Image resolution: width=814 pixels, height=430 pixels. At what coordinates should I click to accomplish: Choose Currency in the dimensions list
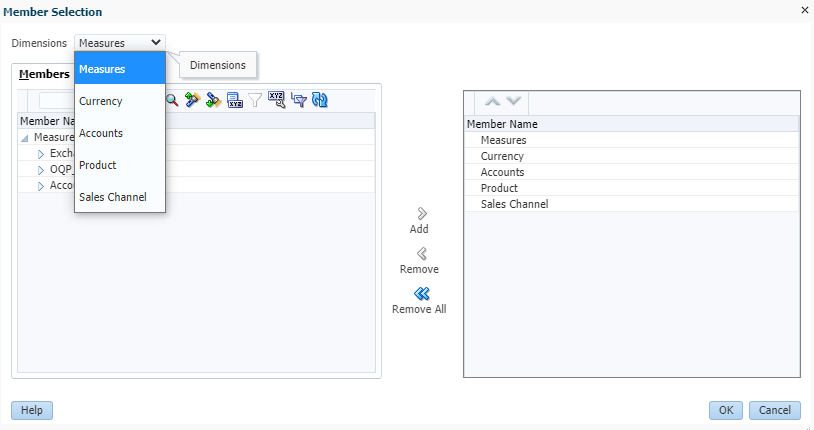click(120, 101)
